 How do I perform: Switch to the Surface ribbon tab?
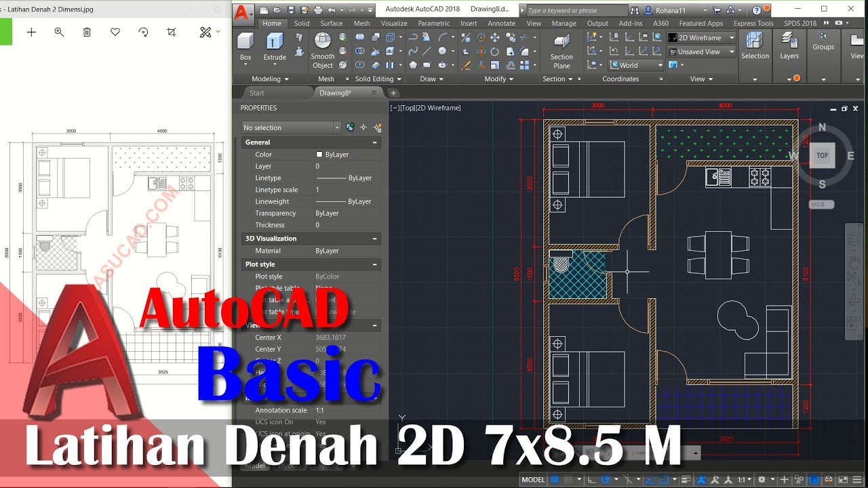click(332, 23)
